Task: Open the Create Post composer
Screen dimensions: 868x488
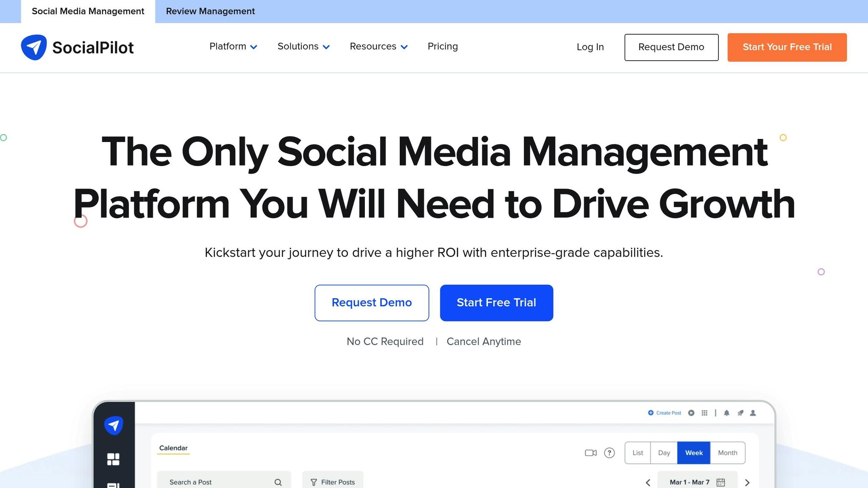Action: [665, 413]
